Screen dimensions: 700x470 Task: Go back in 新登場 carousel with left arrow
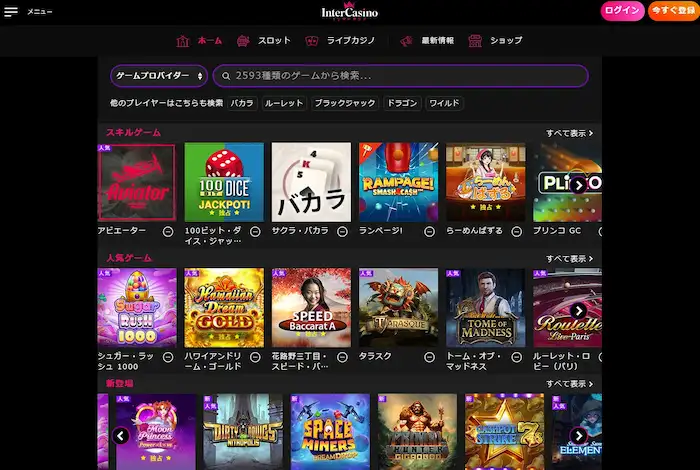click(x=121, y=436)
